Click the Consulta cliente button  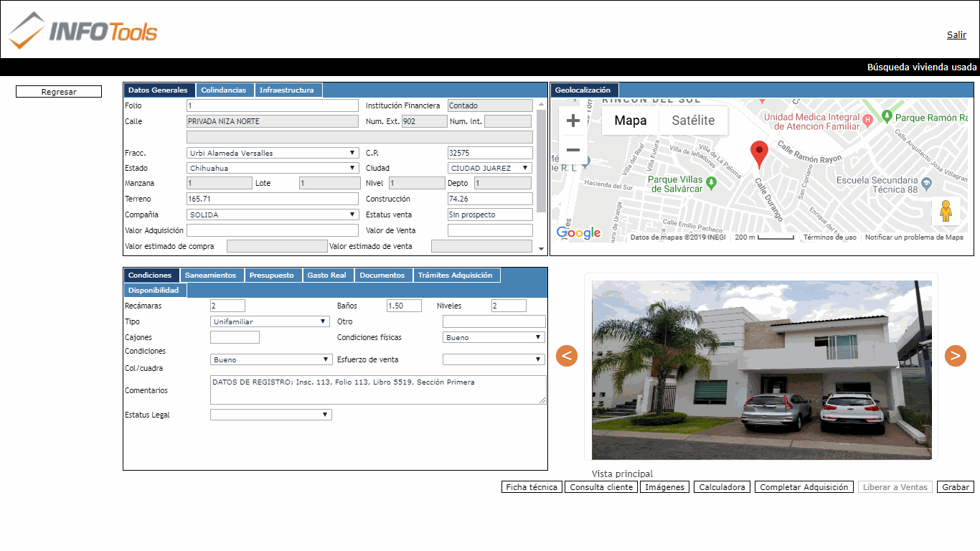(x=601, y=487)
